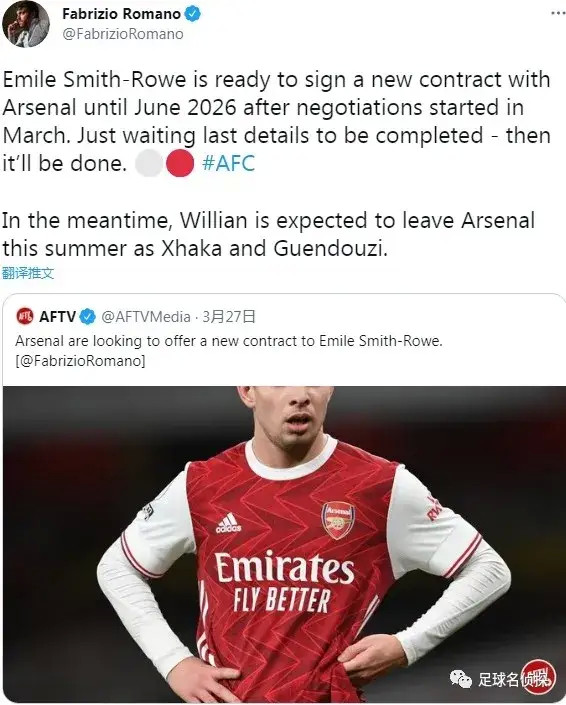Open the @AFTVMedia handle
This screenshot has width=566, height=705.
click(x=146, y=317)
